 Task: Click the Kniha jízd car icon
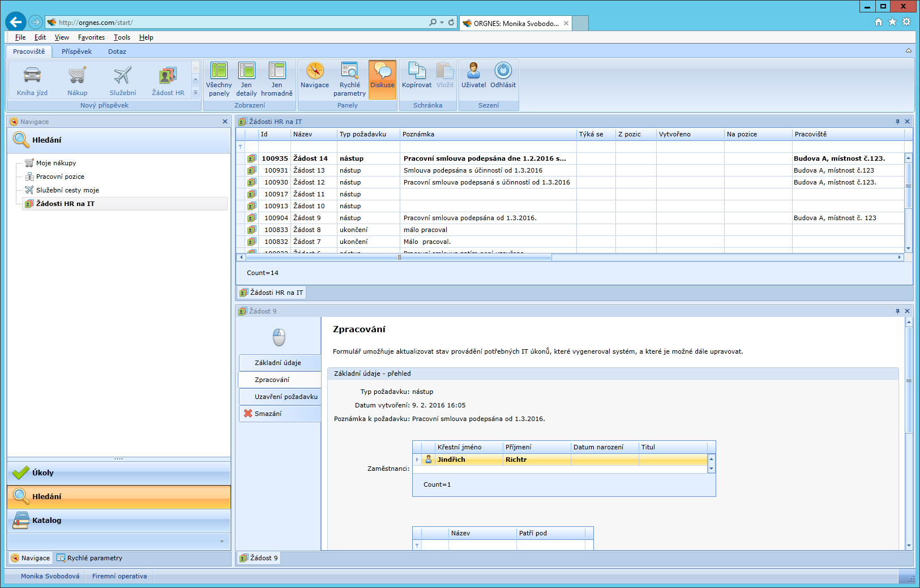pyautogui.click(x=32, y=75)
